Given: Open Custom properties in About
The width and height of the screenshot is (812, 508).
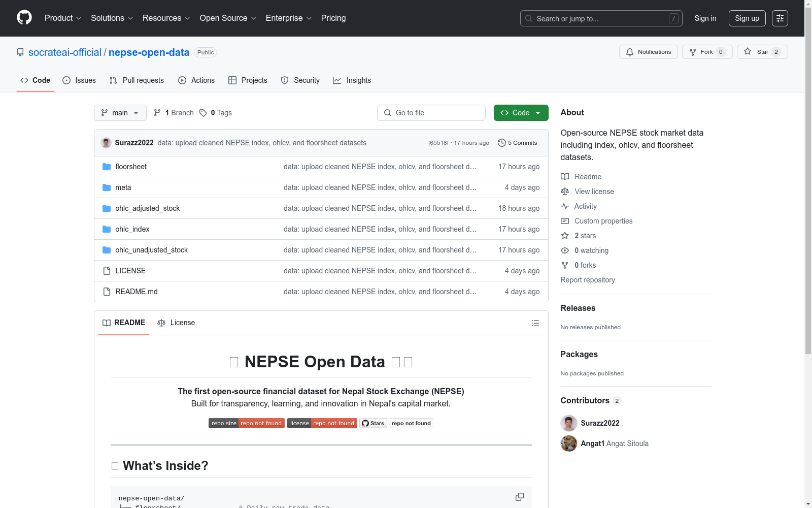Looking at the screenshot, I should [x=597, y=221].
